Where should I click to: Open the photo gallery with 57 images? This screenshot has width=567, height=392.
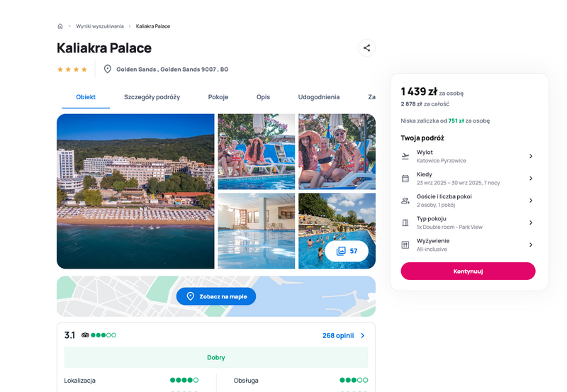(347, 251)
